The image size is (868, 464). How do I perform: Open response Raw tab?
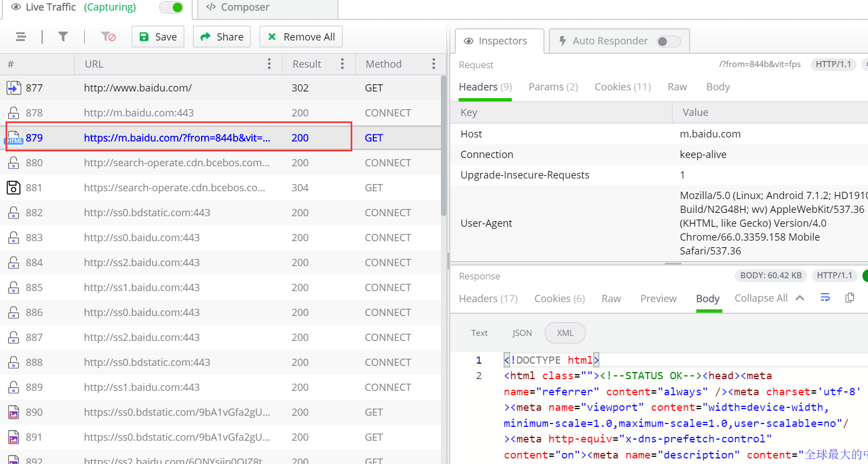pos(611,299)
